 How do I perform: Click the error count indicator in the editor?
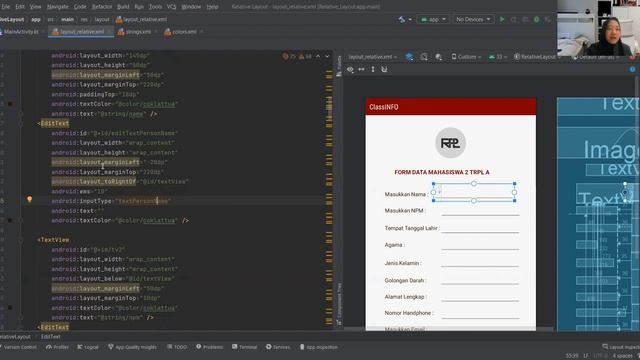tap(289, 56)
